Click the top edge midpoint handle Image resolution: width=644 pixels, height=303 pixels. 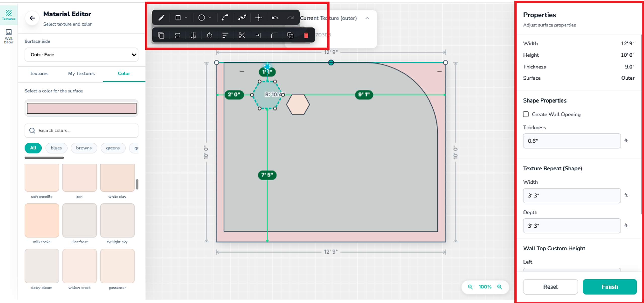pyautogui.click(x=331, y=62)
